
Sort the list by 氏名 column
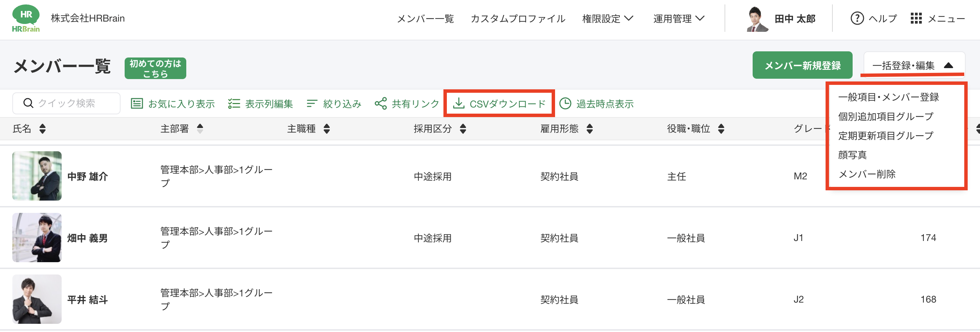(x=42, y=129)
